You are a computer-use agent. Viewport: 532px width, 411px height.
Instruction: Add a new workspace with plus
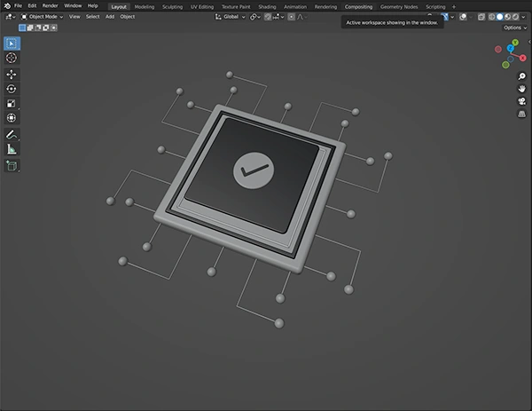[454, 7]
